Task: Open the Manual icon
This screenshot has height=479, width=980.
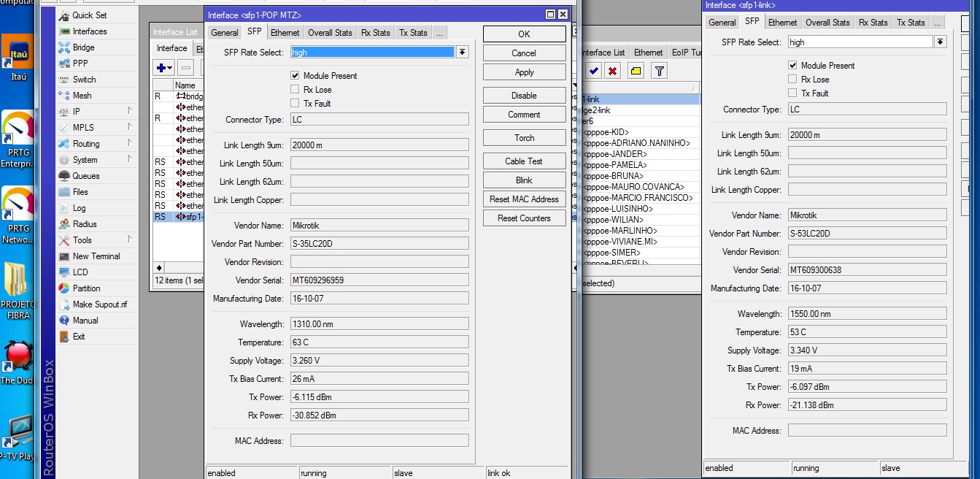Action: click(64, 321)
